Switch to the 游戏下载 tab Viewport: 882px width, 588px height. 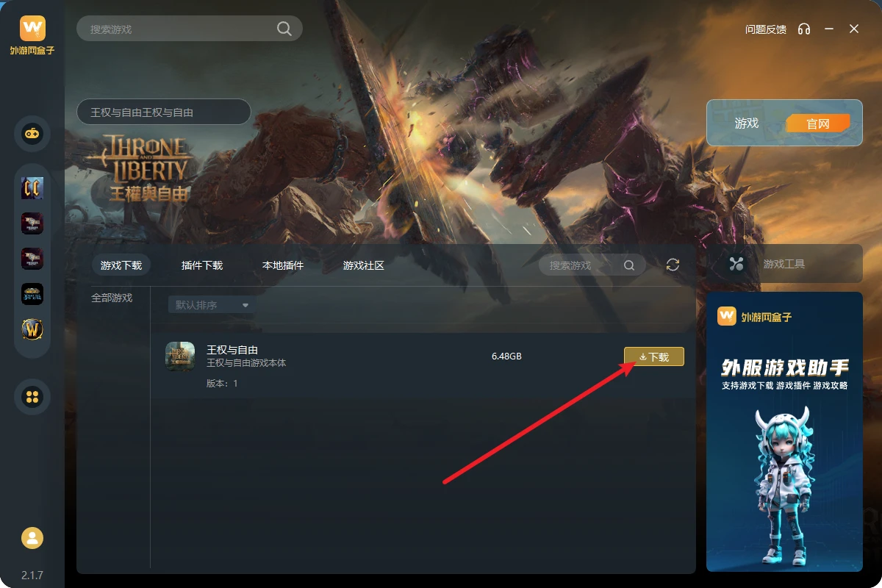121,265
